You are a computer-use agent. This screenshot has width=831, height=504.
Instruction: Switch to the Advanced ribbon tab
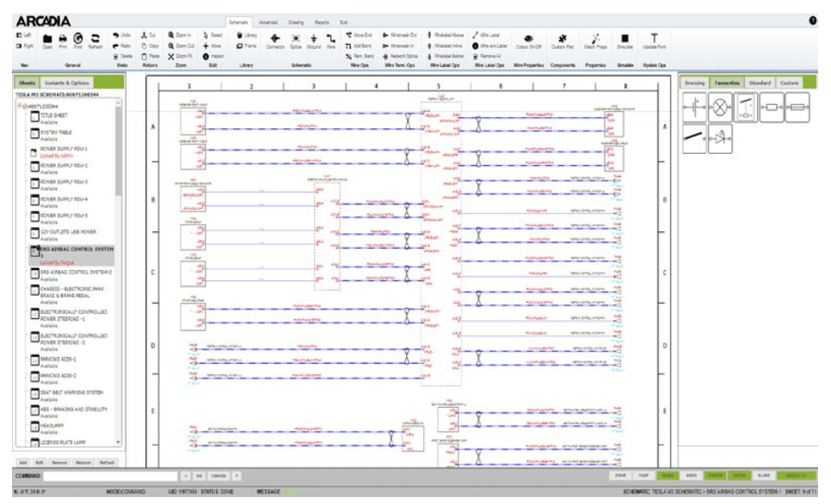pyautogui.click(x=268, y=22)
